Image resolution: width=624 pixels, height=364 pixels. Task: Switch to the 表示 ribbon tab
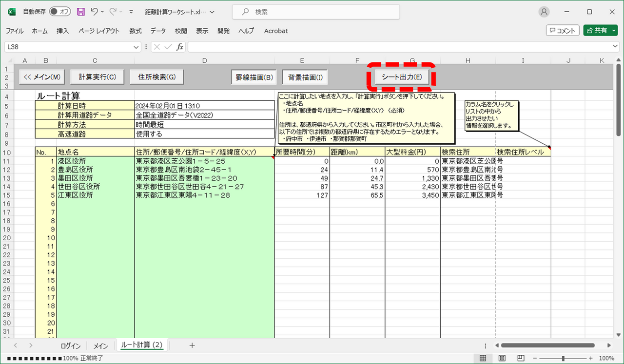[202, 31]
